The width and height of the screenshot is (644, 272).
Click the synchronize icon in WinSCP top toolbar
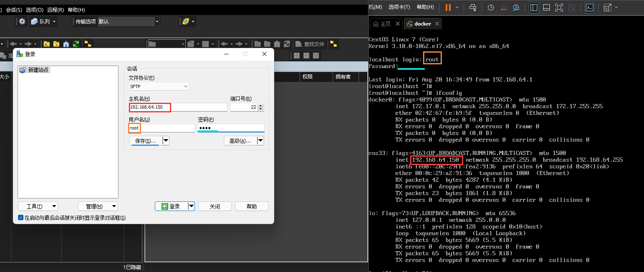(x=186, y=21)
